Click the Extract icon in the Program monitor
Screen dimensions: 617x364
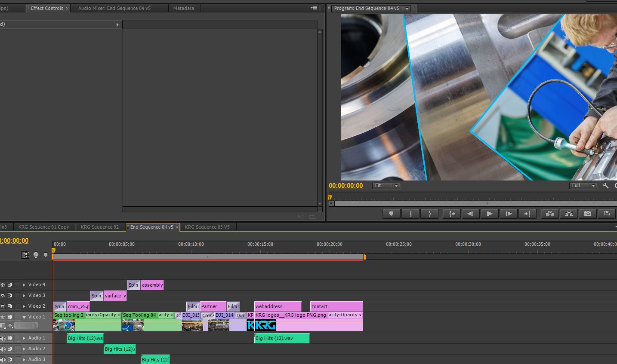(569, 214)
